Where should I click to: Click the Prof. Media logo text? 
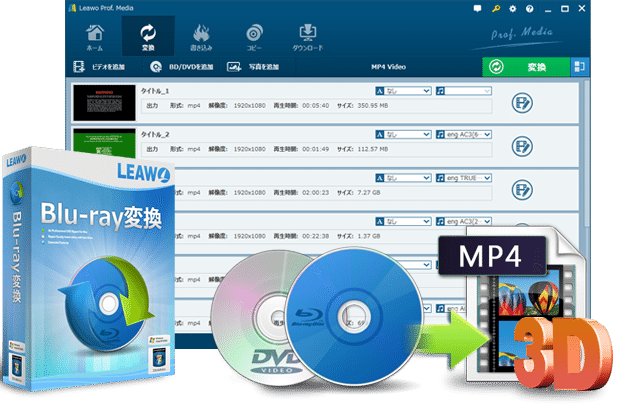pos(522,33)
